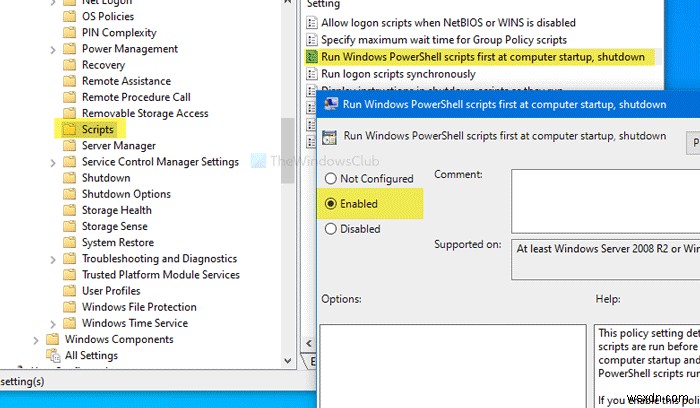Click the Setting column header
Viewport: 700px width, 408px height.
click(x=324, y=4)
